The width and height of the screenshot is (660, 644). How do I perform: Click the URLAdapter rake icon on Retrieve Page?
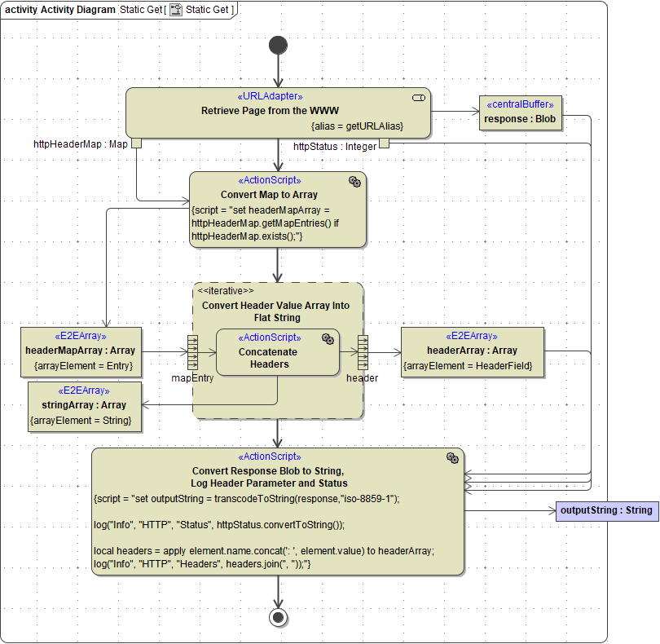(x=419, y=98)
